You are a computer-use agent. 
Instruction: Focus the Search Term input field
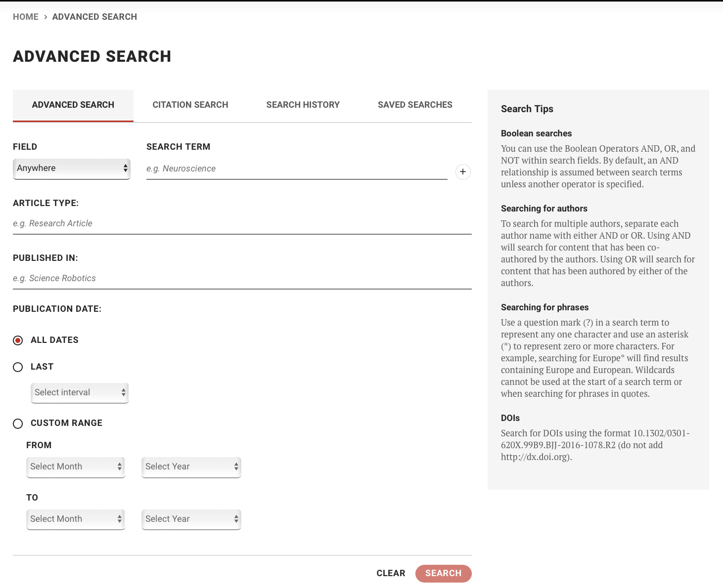(297, 169)
